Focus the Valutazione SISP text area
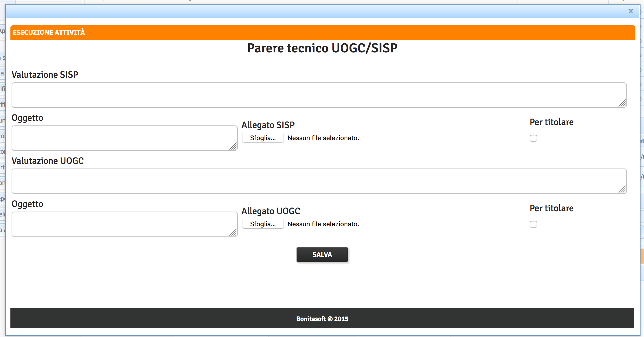 click(x=319, y=95)
